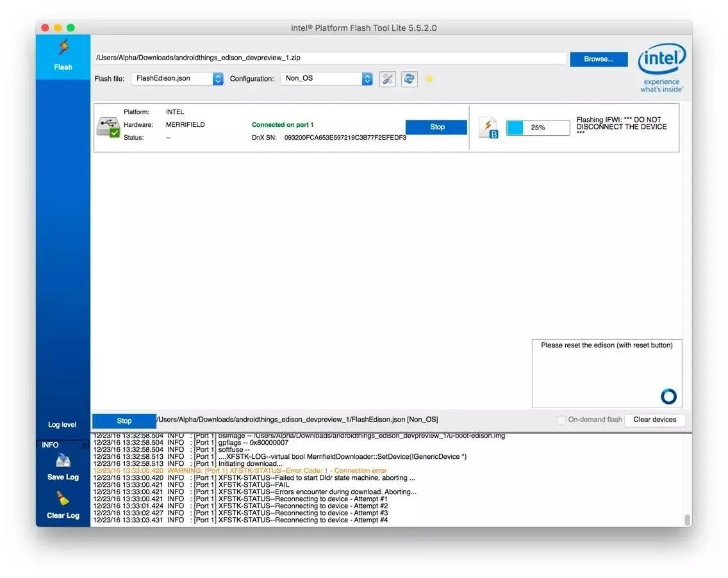Toggle the On-demand flash checkbox
This screenshot has height=578, width=728.
pyautogui.click(x=561, y=420)
